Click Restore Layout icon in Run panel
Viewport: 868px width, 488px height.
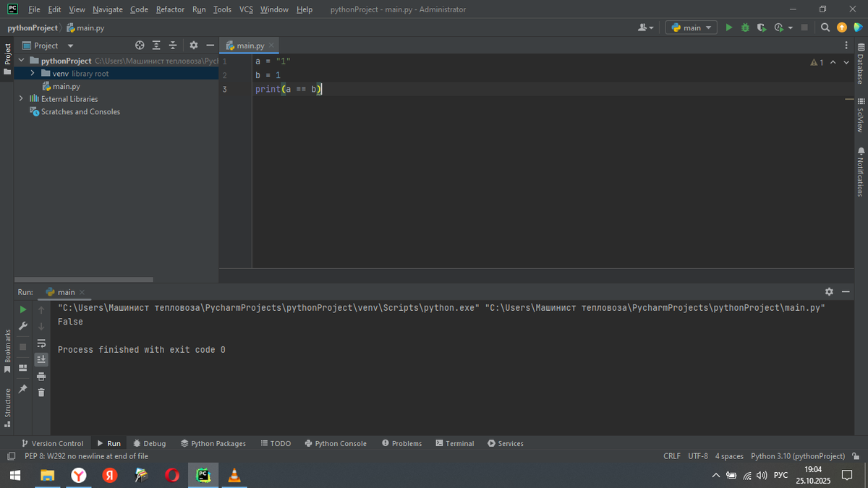click(23, 367)
